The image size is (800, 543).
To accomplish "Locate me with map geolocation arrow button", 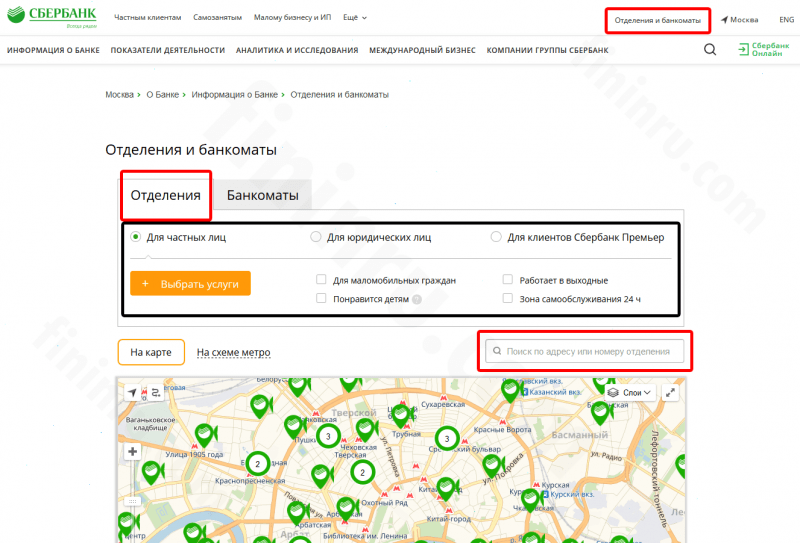I will tap(132, 392).
